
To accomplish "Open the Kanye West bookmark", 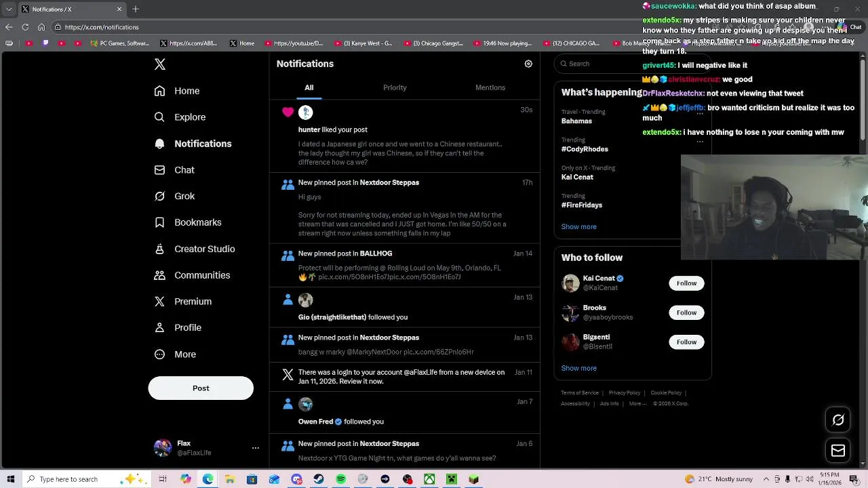I will pyautogui.click(x=363, y=43).
